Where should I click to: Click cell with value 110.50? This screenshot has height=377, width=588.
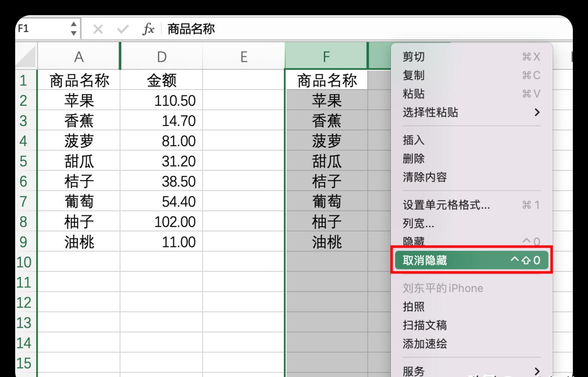(x=161, y=101)
